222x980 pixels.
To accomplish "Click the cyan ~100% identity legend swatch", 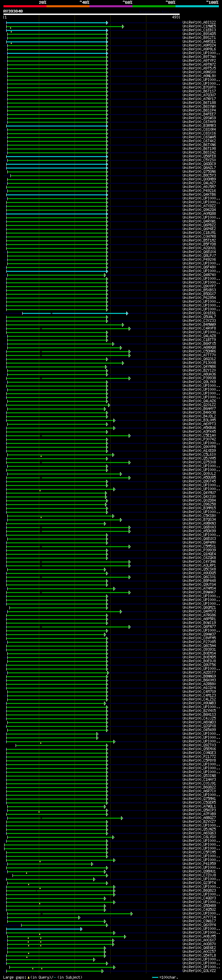I will (197, 6).
